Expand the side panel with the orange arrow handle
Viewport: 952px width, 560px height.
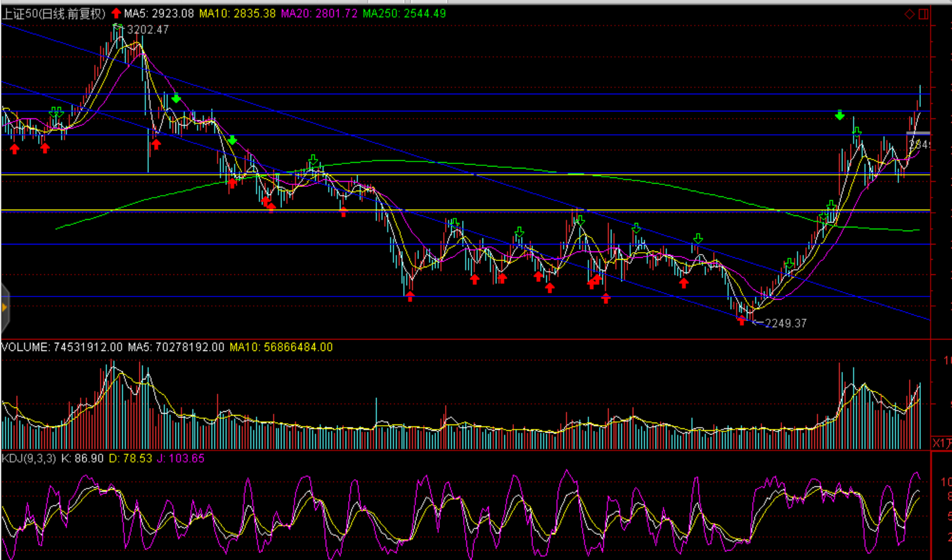(4, 308)
